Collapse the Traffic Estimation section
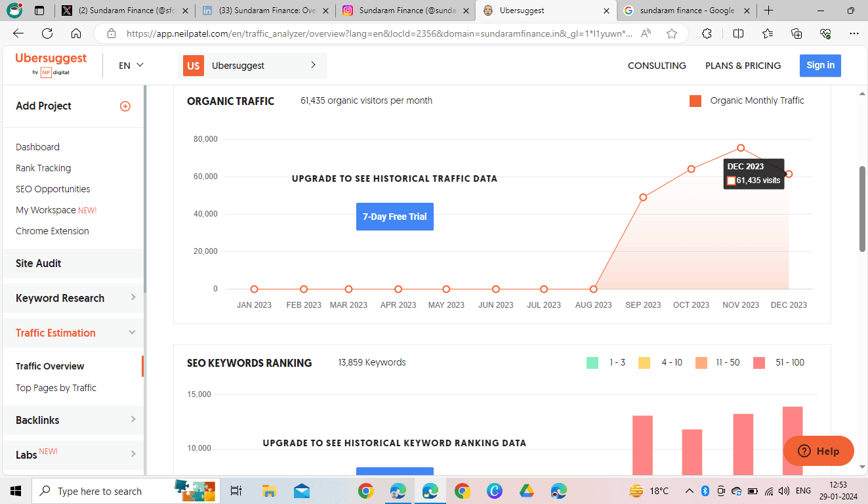 click(x=73, y=333)
